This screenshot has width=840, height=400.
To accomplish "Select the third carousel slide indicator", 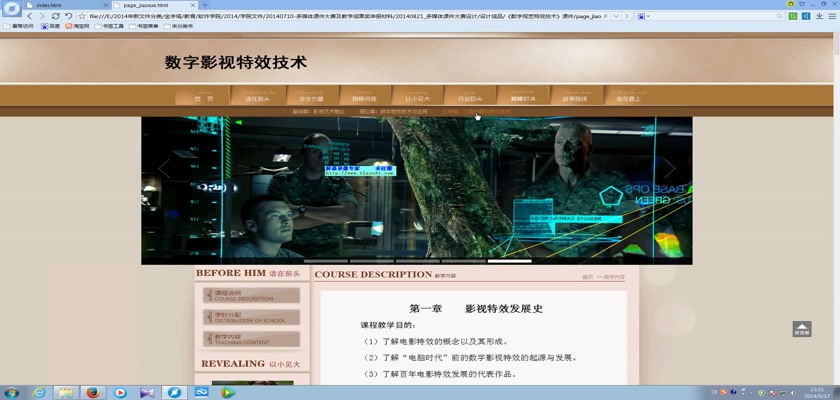I will (418, 261).
